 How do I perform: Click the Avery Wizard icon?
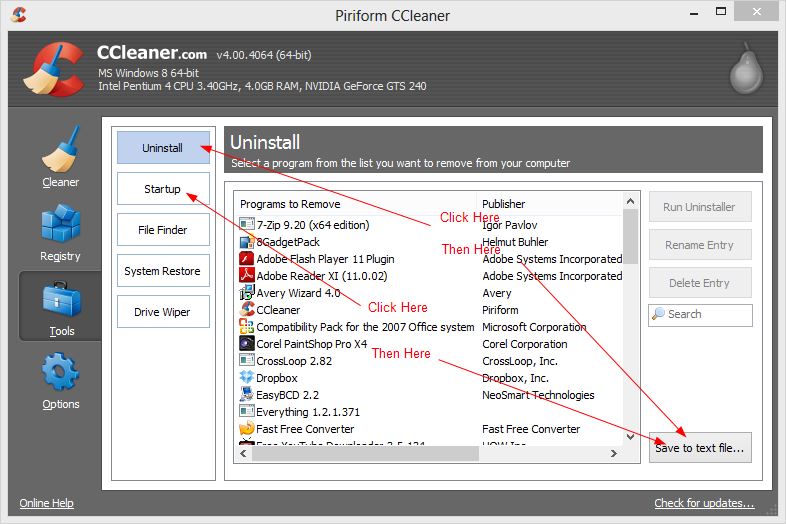pos(247,292)
